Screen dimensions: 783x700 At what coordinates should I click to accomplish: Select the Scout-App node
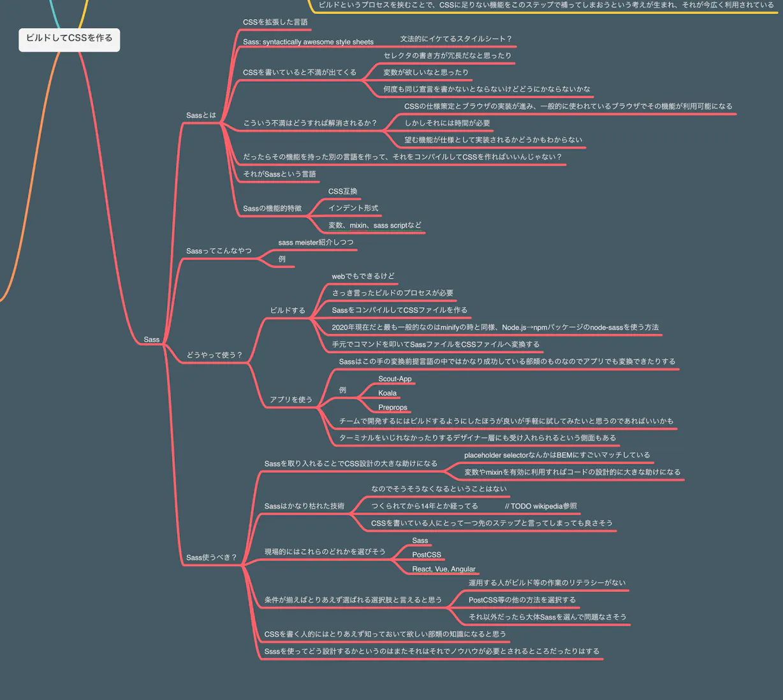point(395,379)
